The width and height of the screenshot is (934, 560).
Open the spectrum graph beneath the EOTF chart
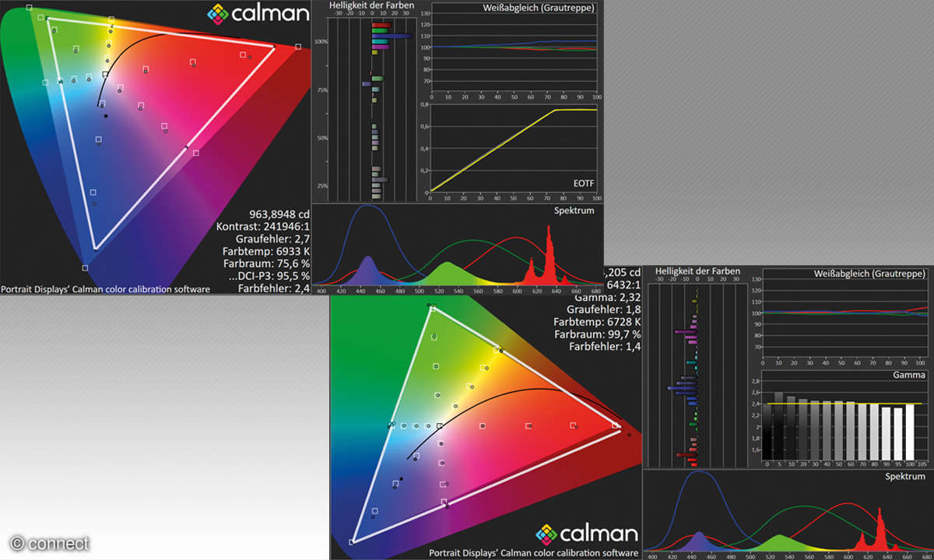(x=456, y=249)
